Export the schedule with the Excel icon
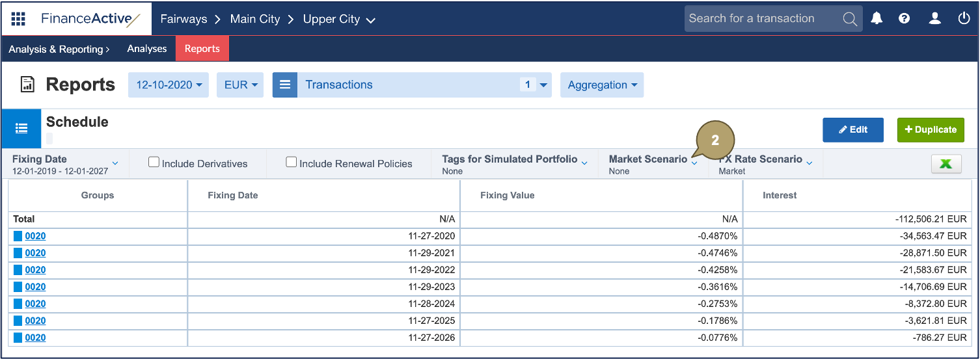Screen dimensions: 980x359 (x=946, y=165)
